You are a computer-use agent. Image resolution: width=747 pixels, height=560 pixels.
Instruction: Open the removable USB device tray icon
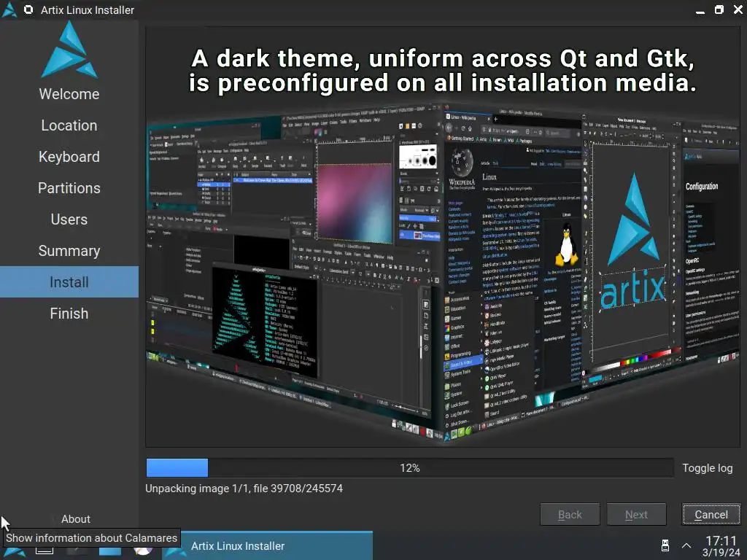pyautogui.click(x=665, y=545)
